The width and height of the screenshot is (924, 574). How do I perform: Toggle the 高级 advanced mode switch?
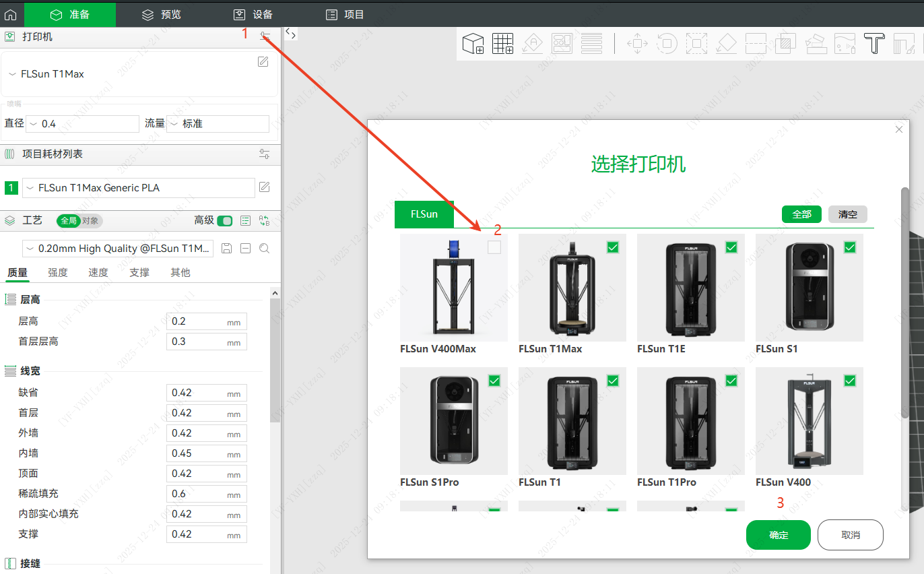click(x=224, y=221)
